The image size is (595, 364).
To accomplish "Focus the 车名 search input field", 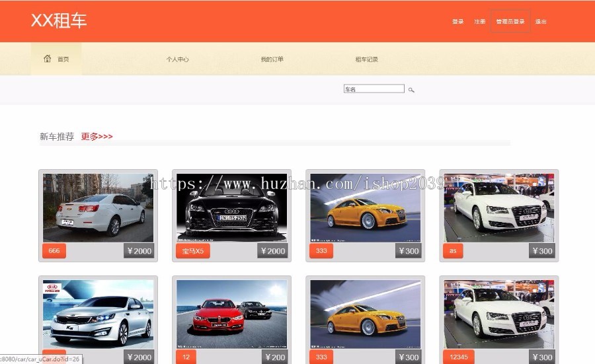I will [374, 89].
